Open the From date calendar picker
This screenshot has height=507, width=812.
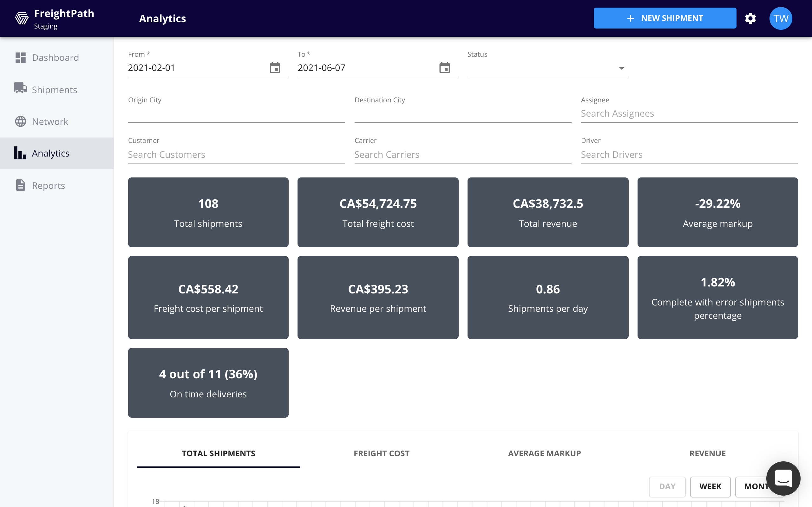pyautogui.click(x=275, y=67)
